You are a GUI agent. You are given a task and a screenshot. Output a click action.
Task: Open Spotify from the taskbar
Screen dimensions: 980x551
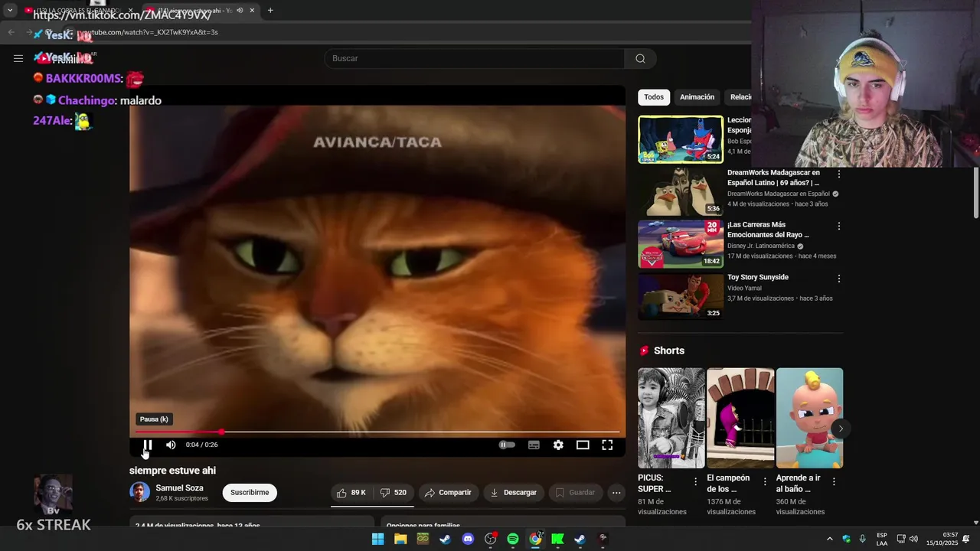click(x=513, y=539)
